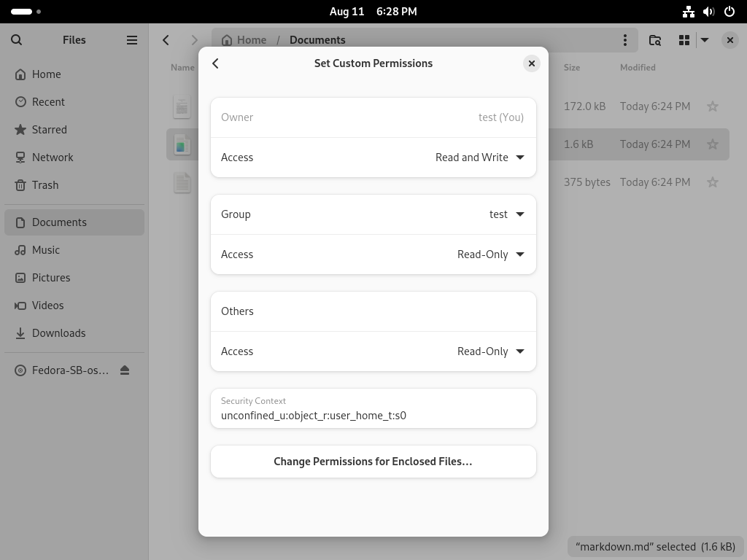
Task: Click Home in the path bar
Action: (x=244, y=40)
